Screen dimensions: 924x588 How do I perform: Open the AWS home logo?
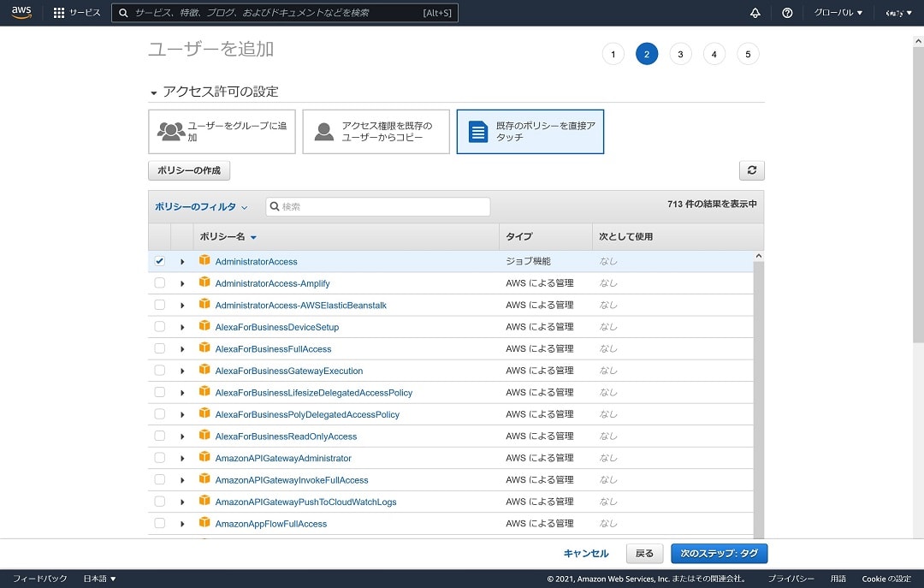21,12
